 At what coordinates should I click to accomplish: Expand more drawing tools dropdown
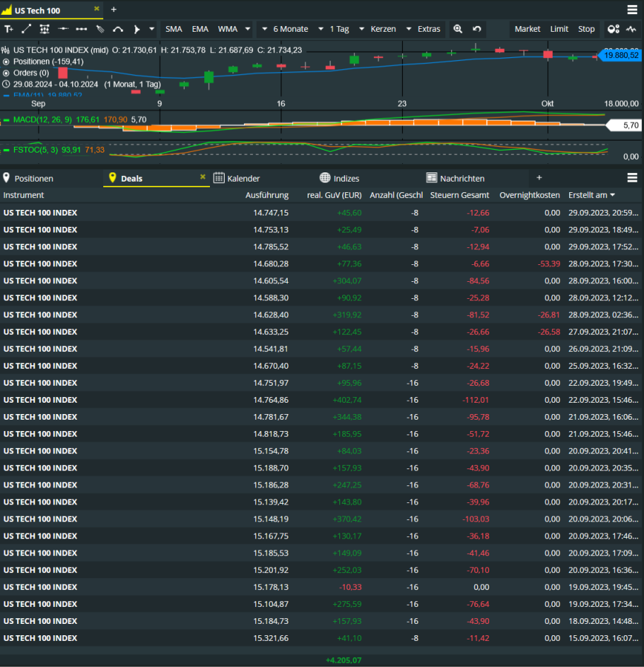pos(151,29)
